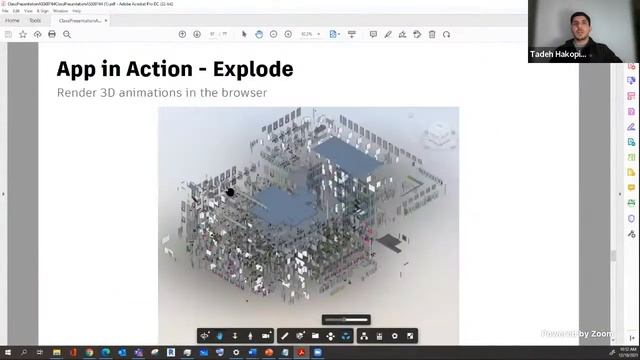Switch to the Home tab
The height and width of the screenshot is (360, 640).
(12, 20)
